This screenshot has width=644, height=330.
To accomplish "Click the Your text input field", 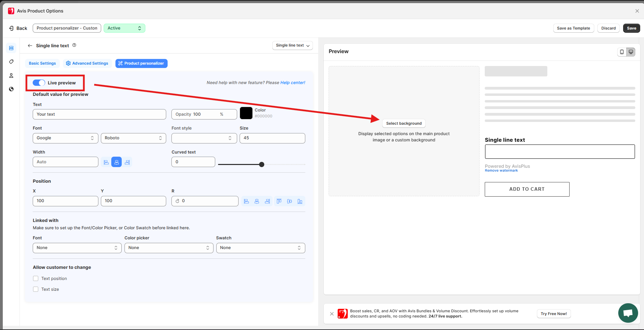I will coord(99,114).
